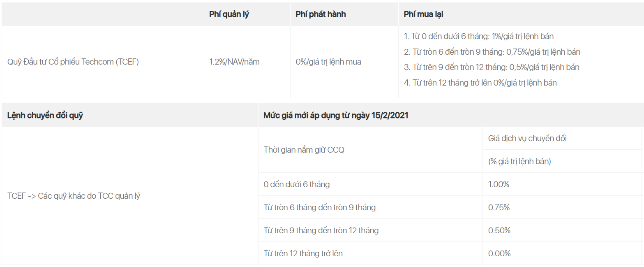Click the 'Thời gian nắm giữ CCQ' cell
Viewport: 644px width, 267px height.
pyautogui.click(x=304, y=150)
